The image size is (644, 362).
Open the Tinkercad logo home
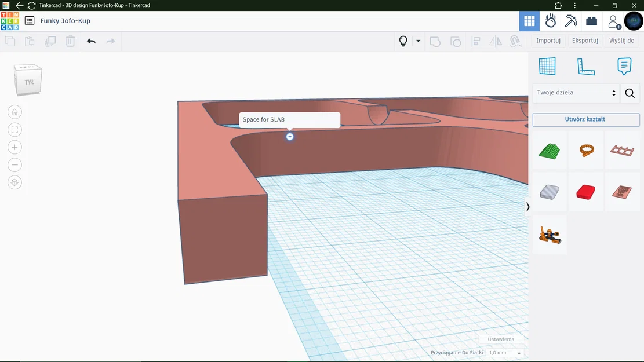pos(10,21)
